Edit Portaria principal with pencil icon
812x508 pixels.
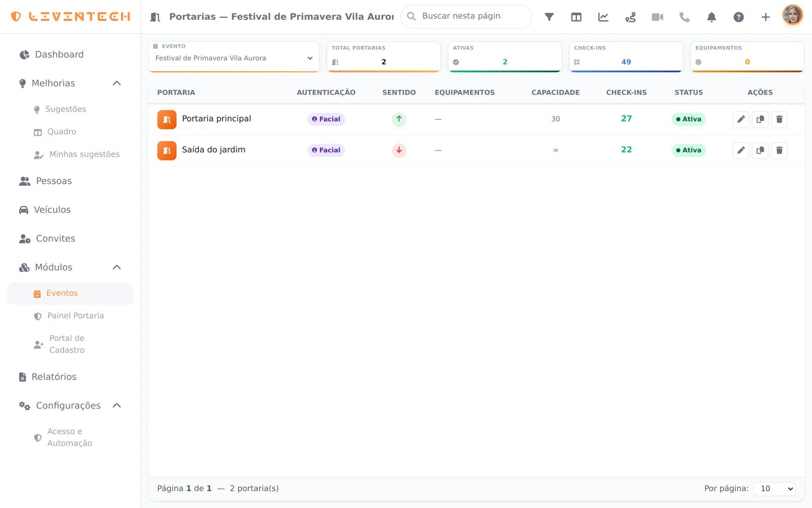coord(741,119)
